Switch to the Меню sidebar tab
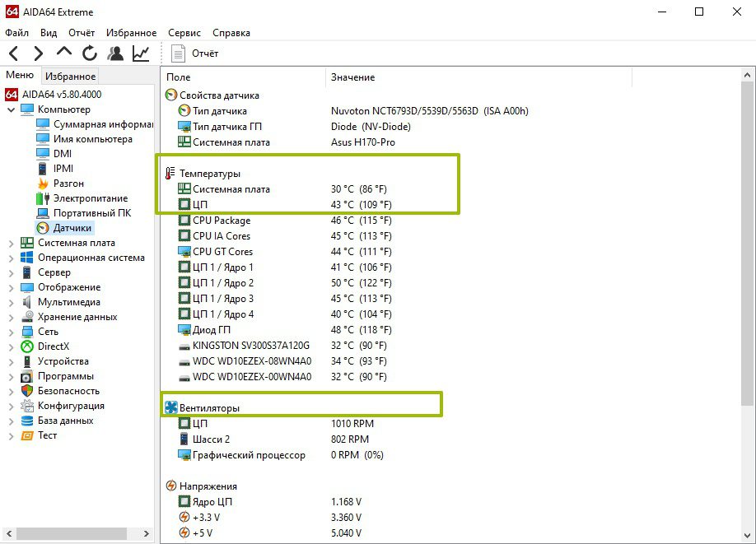 pos(20,75)
